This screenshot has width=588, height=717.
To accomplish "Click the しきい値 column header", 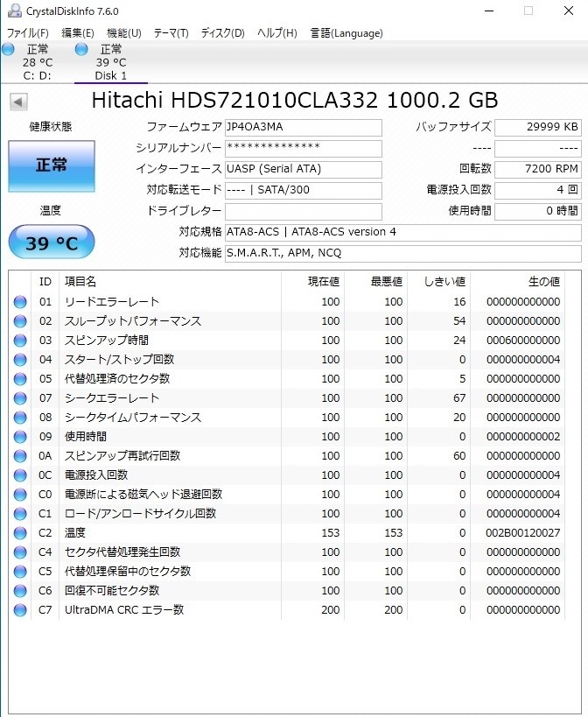I will pos(438,282).
